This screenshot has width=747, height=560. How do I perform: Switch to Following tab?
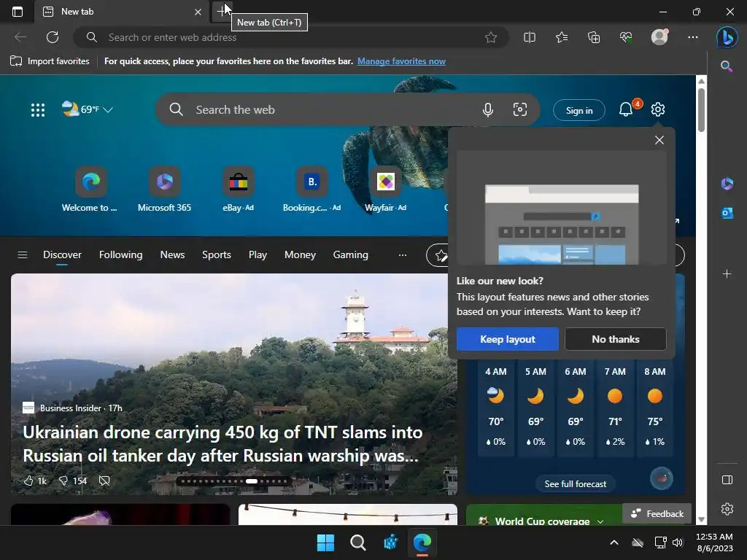[120, 254]
